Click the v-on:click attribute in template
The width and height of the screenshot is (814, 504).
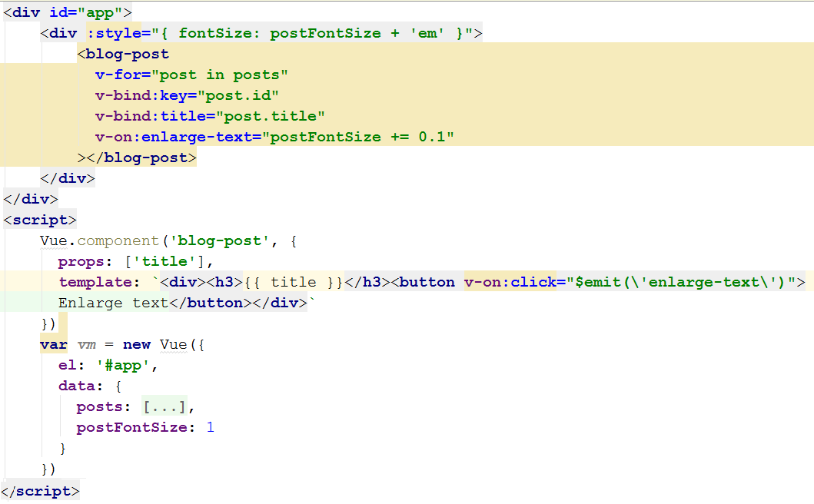[510, 283]
